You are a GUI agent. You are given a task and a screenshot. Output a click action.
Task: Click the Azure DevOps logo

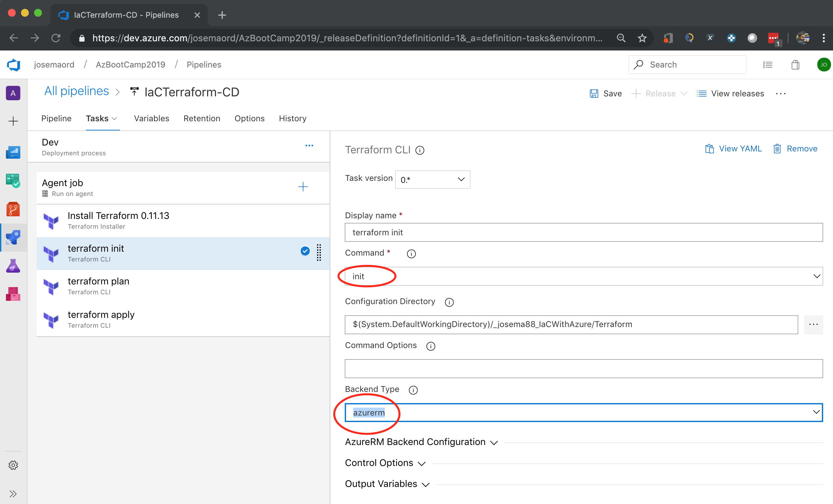[x=13, y=65]
